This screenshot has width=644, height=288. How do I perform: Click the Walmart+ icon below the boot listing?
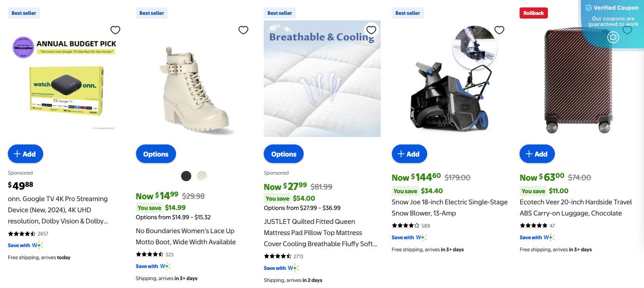tap(166, 266)
